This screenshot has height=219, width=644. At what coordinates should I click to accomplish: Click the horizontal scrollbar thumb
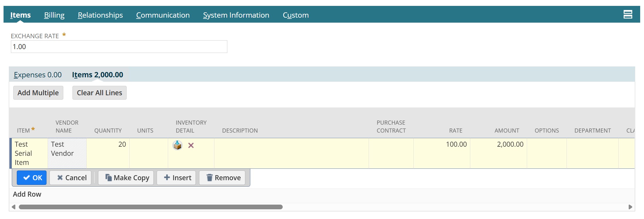150,207
